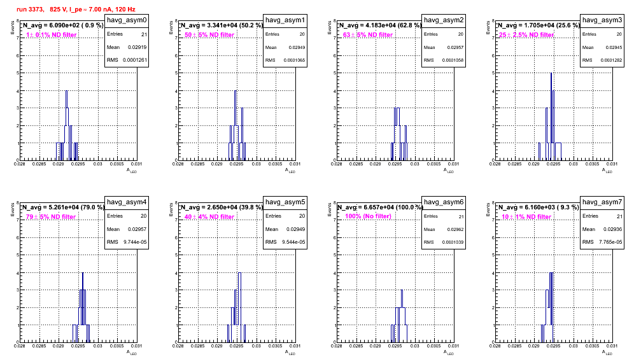This screenshot has width=634, height=364.
Task: Select the havg_asym2 stats box title
Action: (444, 20)
